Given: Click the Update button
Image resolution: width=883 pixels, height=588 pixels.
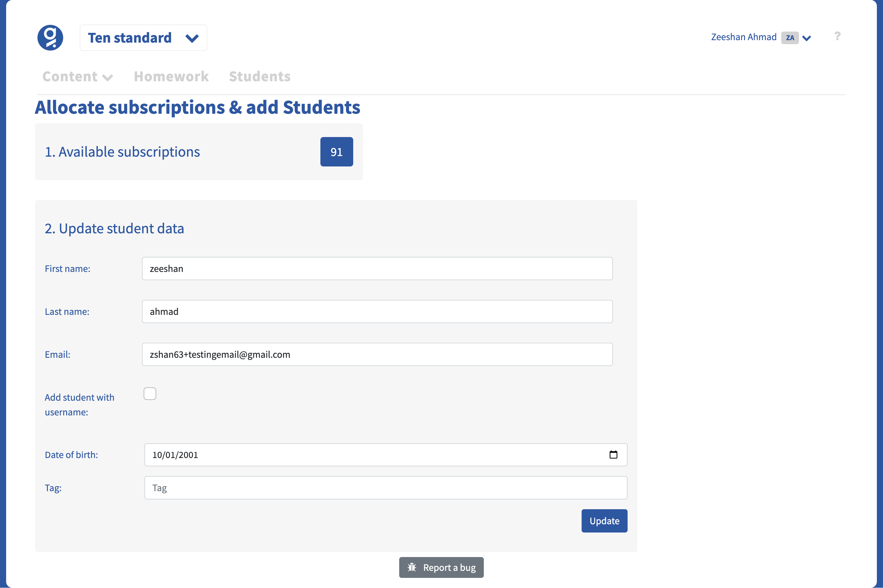Looking at the screenshot, I should pos(604,521).
